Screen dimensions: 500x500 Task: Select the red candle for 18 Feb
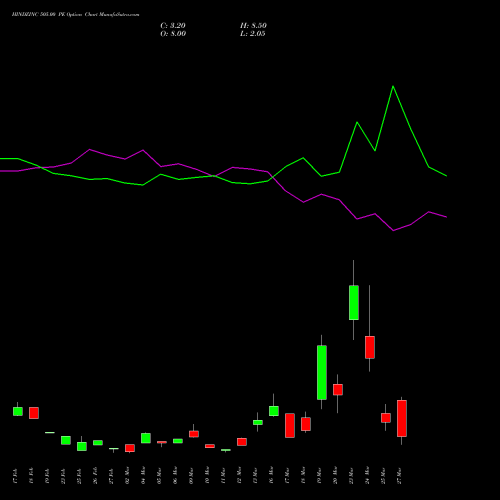(x=34, y=413)
